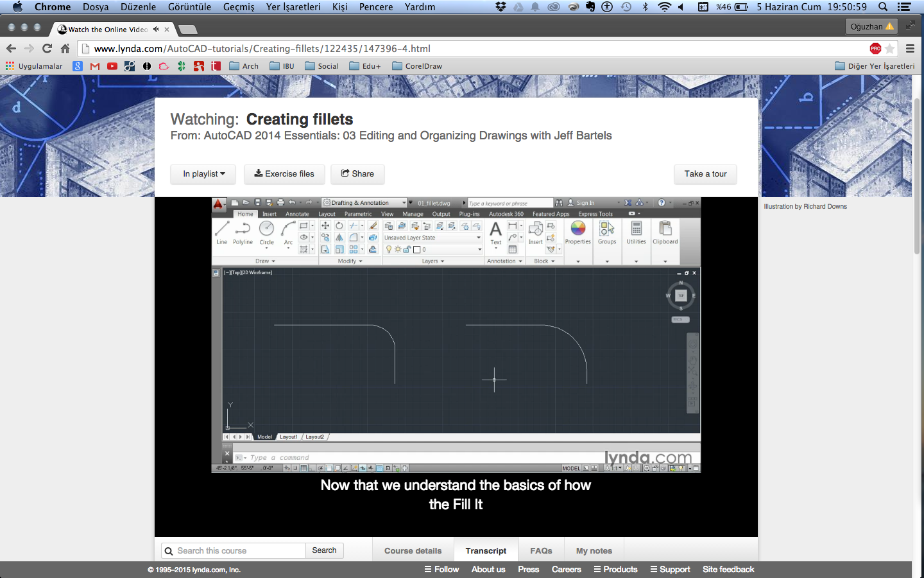Select the Rotate tool in Modify panel
This screenshot has width=924, height=578.
pyautogui.click(x=339, y=225)
